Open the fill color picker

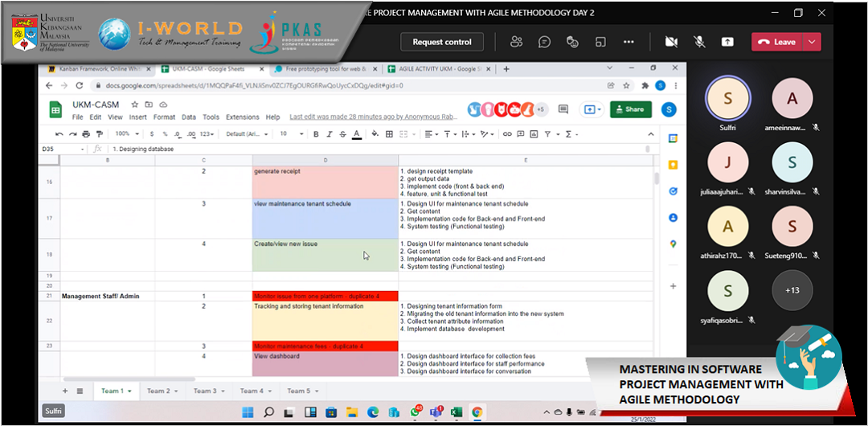[375, 134]
